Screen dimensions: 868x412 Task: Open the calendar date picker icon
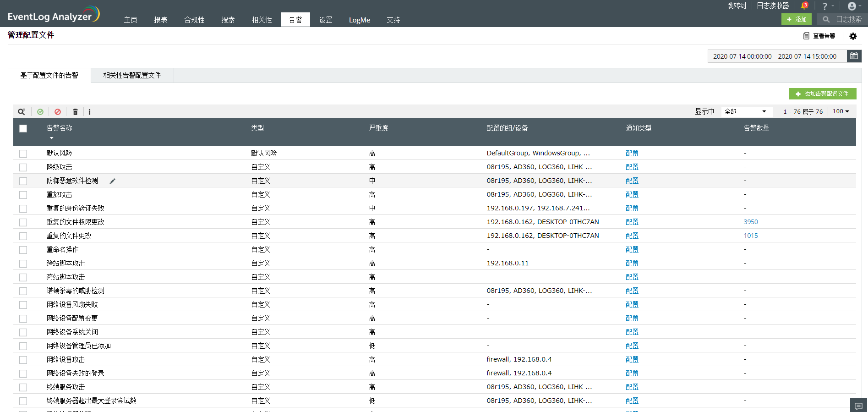pyautogui.click(x=854, y=56)
